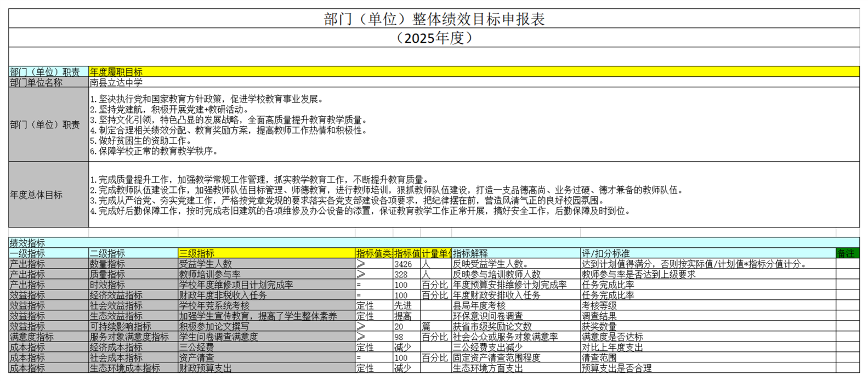Select the "资产清查" cell
This screenshot has height=381, width=868.
point(266,357)
